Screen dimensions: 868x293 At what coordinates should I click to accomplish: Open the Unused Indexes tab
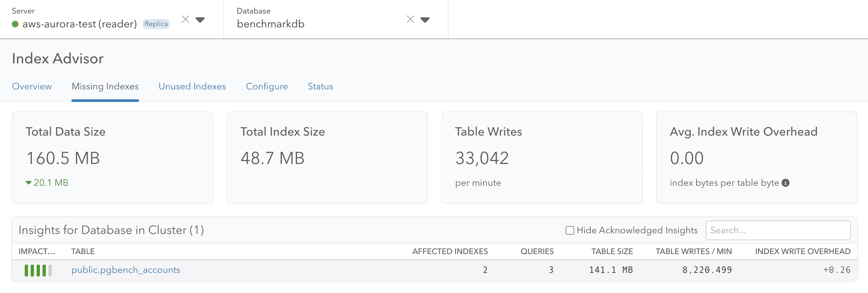click(x=192, y=87)
